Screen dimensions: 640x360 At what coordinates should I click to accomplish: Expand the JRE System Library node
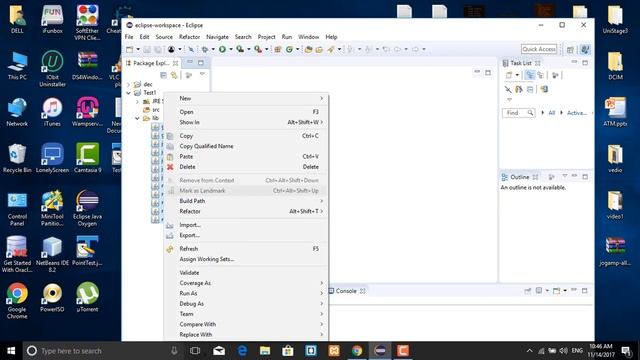tap(138, 101)
